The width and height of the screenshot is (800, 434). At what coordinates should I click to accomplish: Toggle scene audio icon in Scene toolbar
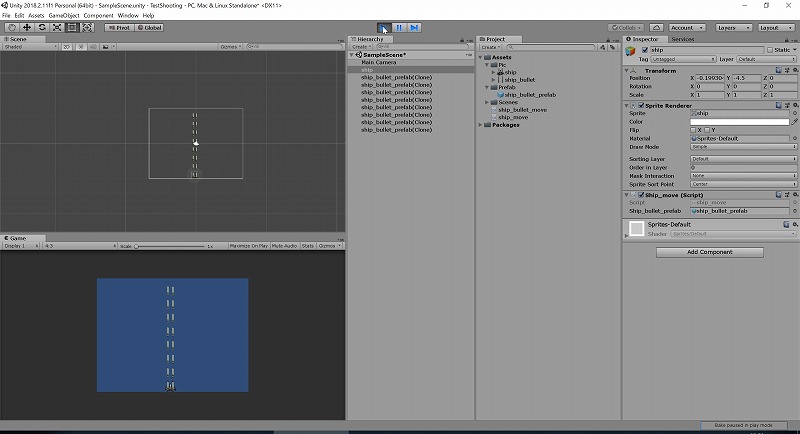(x=93, y=46)
